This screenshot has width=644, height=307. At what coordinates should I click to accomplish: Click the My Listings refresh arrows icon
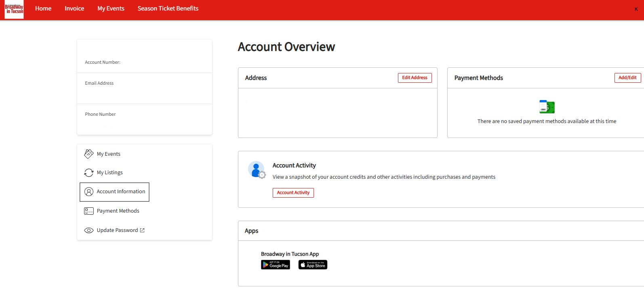tap(89, 173)
